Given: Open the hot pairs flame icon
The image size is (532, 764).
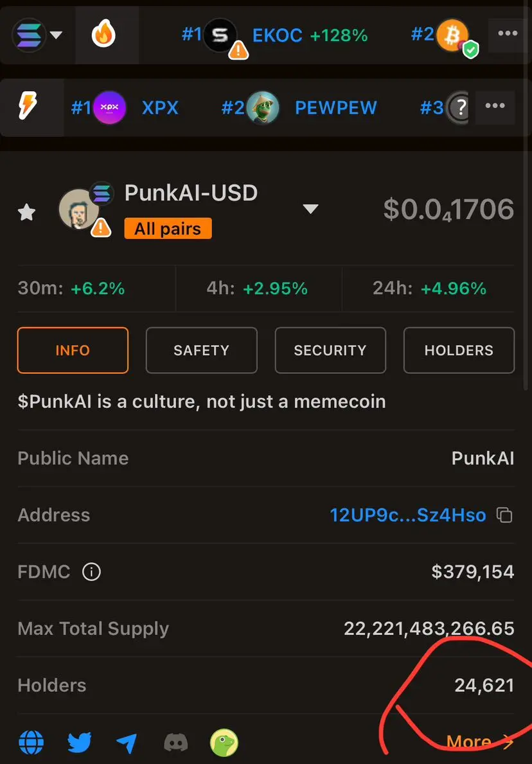Looking at the screenshot, I should (103, 35).
